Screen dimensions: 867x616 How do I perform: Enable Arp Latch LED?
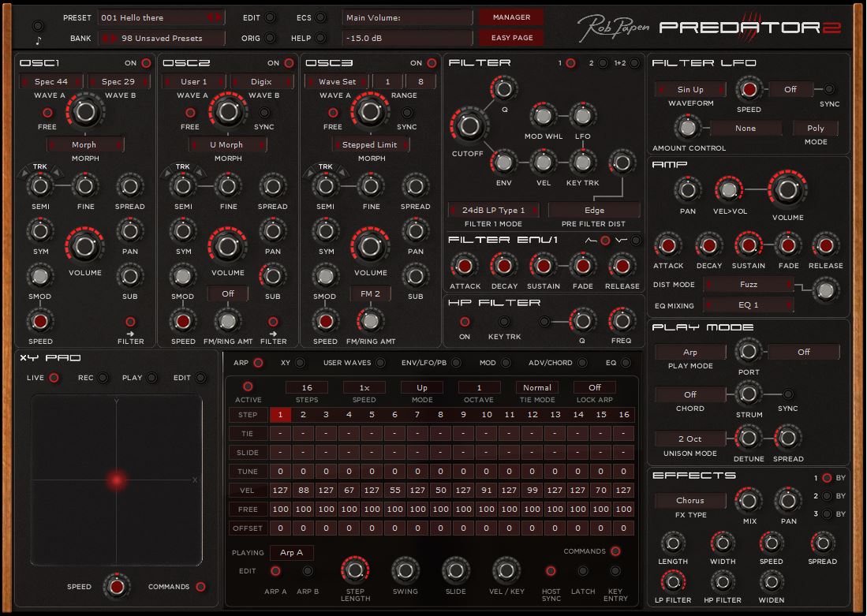coord(583,571)
